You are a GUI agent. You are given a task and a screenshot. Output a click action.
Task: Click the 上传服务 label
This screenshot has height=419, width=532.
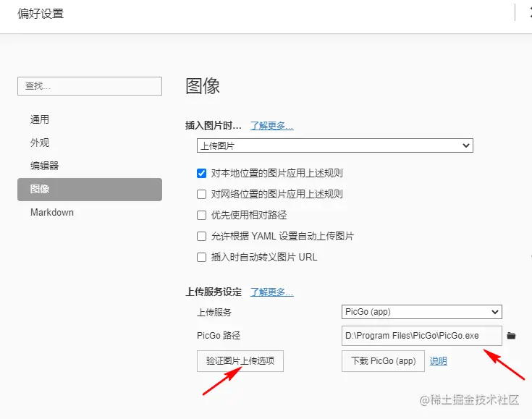click(214, 313)
